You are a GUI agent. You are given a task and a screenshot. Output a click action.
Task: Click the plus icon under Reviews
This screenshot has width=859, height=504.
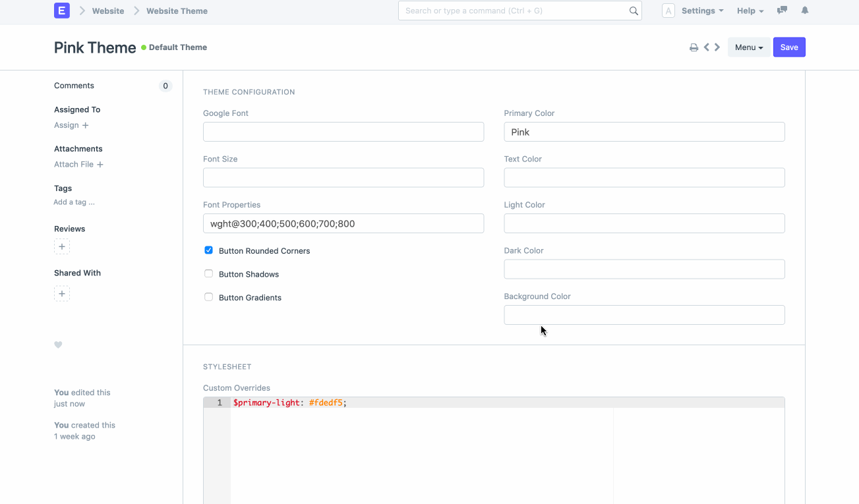pyautogui.click(x=61, y=246)
